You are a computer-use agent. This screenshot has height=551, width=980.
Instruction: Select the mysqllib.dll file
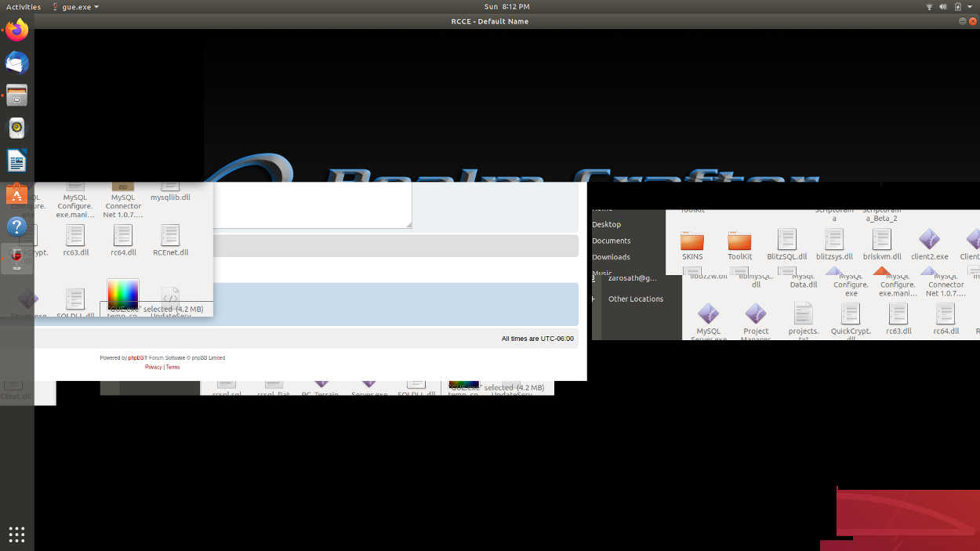[x=170, y=192]
